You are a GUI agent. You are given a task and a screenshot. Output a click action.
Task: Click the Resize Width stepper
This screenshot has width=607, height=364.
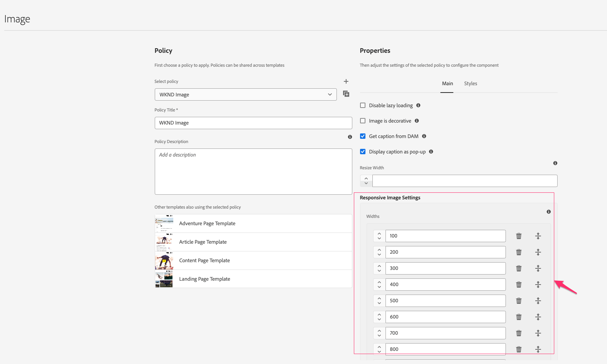pyautogui.click(x=366, y=181)
